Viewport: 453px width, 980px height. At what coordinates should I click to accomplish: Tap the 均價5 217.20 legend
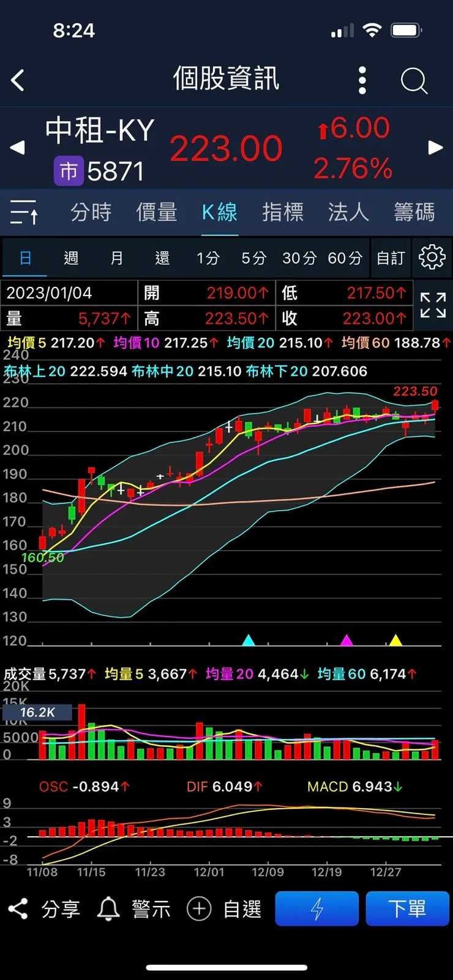pyautogui.click(x=56, y=343)
